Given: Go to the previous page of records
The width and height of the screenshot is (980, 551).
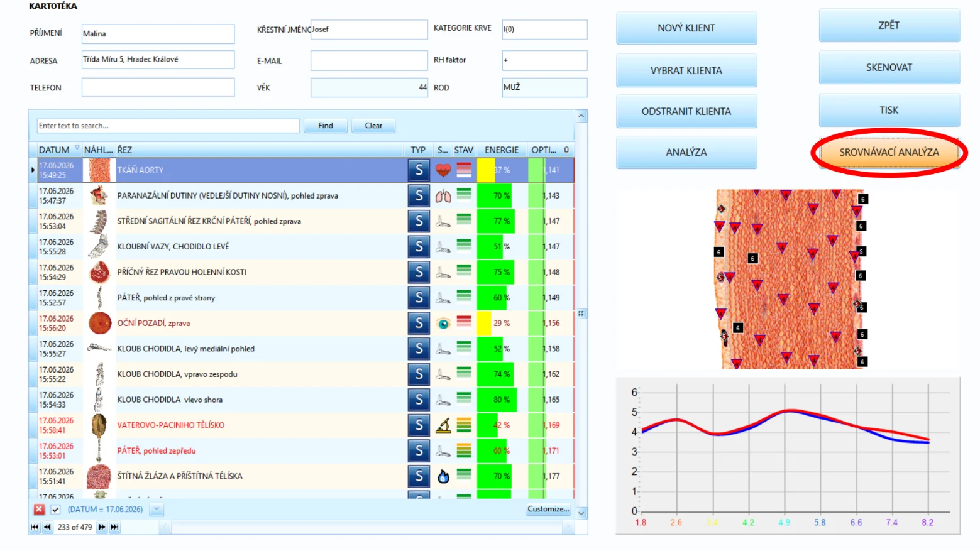Looking at the screenshot, I should [47, 527].
